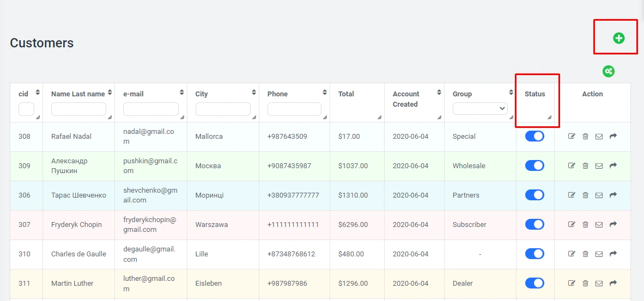The height and width of the screenshot is (301, 644).
Task: Edit the Rafael Nadal customer record
Action: click(572, 137)
